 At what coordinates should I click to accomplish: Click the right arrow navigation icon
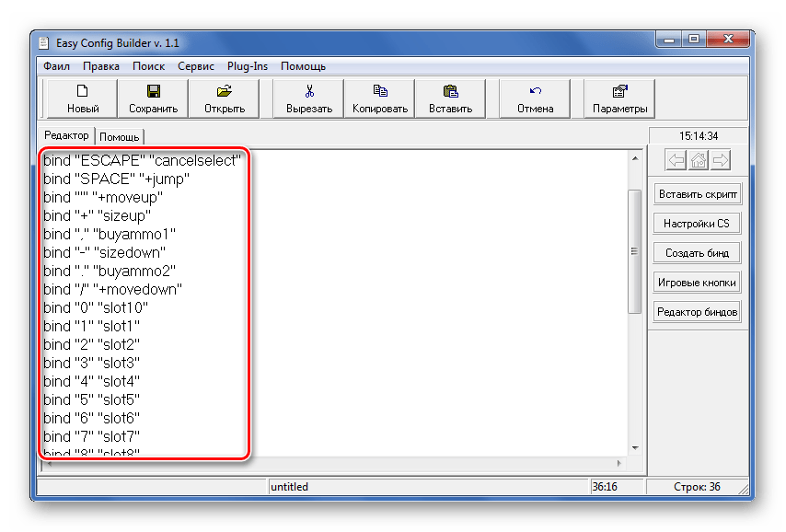point(721,161)
